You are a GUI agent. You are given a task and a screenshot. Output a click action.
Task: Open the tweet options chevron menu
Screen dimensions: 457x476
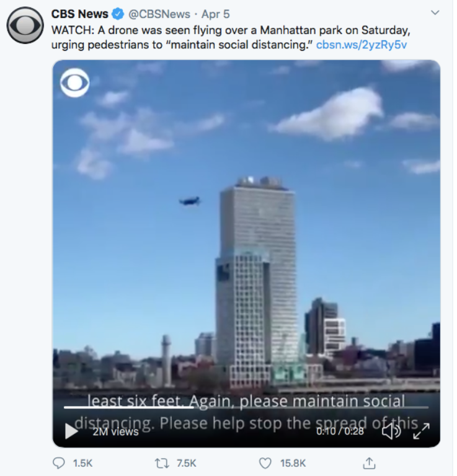tap(435, 13)
